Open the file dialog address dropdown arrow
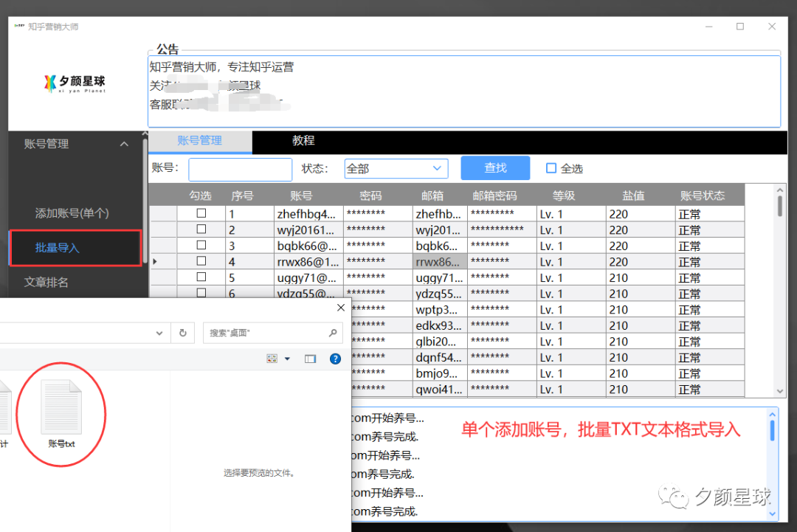This screenshot has height=532, width=797. [x=159, y=334]
